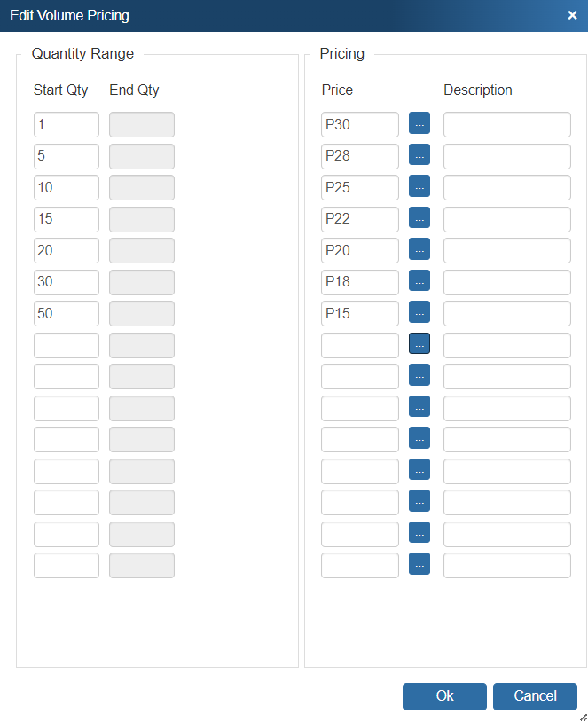This screenshot has height=722, width=588.
Task: Cancel the volume pricing edits
Action: [535, 696]
